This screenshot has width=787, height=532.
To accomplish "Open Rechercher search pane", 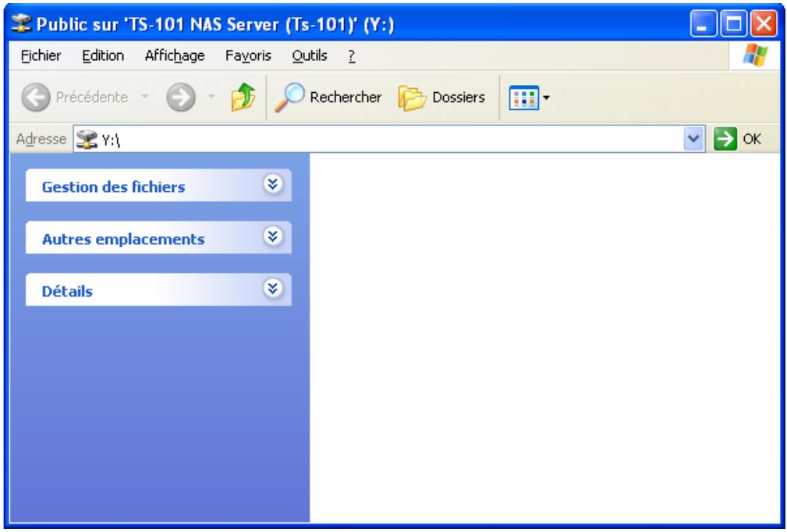I will click(328, 97).
